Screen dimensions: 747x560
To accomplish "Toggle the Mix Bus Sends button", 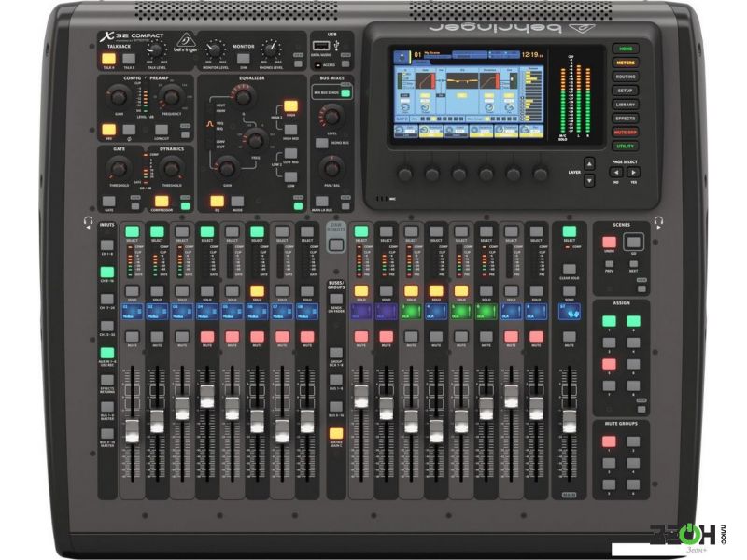I will 345,92.
